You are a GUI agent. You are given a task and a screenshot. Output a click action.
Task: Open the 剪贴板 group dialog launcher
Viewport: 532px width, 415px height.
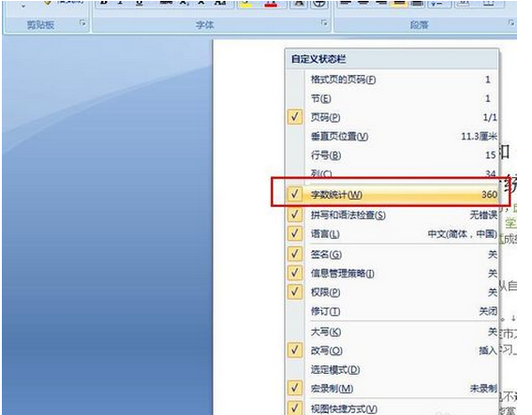[x=82, y=23]
